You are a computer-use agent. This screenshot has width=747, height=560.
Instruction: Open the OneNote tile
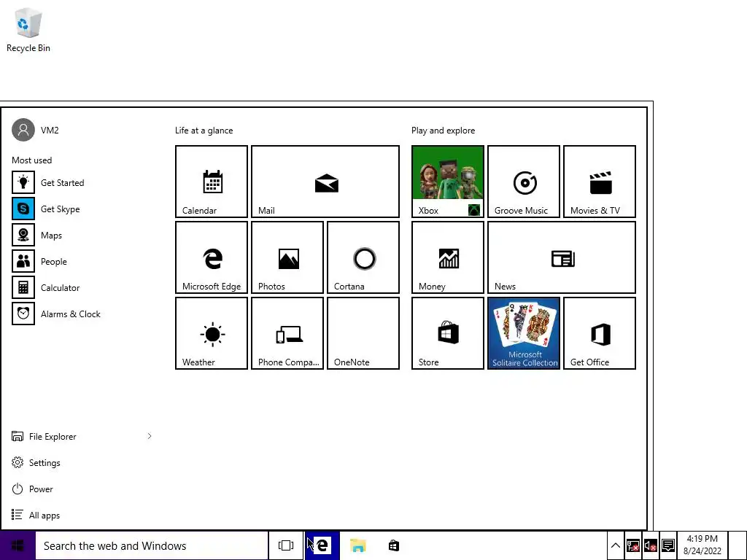[x=363, y=333]
